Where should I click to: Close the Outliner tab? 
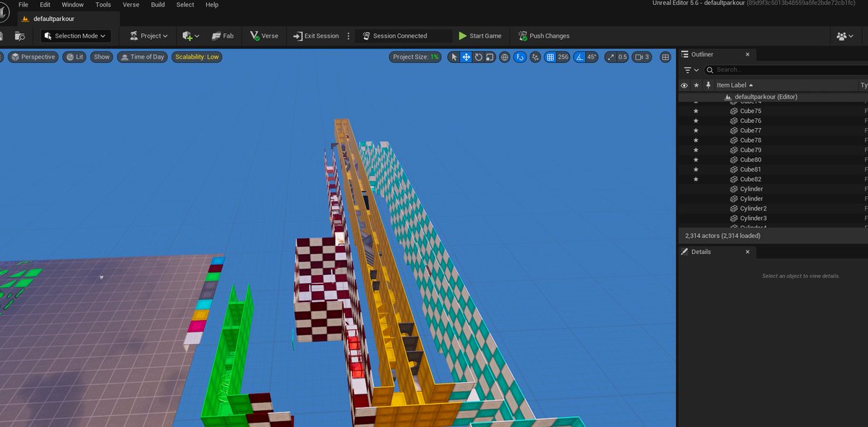pos(747,54)
